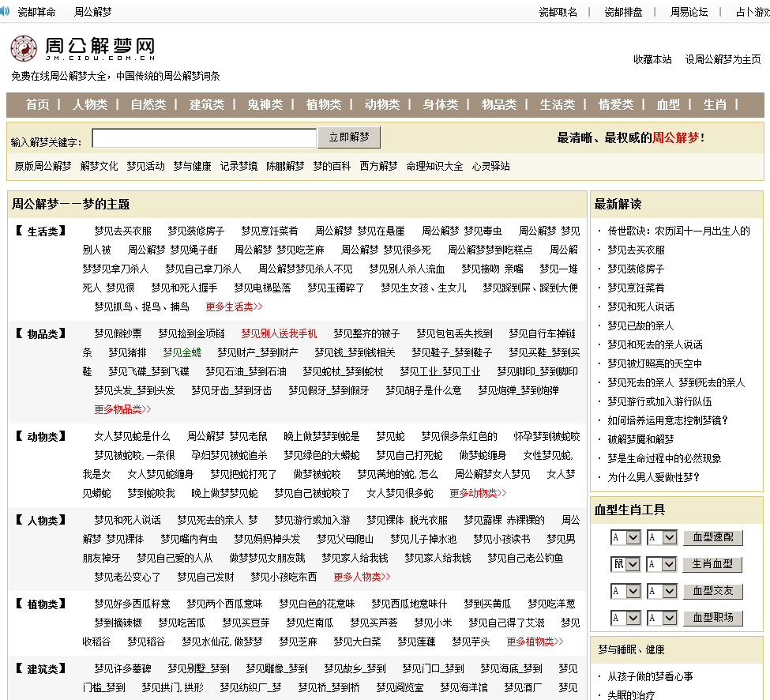Click 更多物品类>> link
The image size is (770, 700).
[122, 409]
